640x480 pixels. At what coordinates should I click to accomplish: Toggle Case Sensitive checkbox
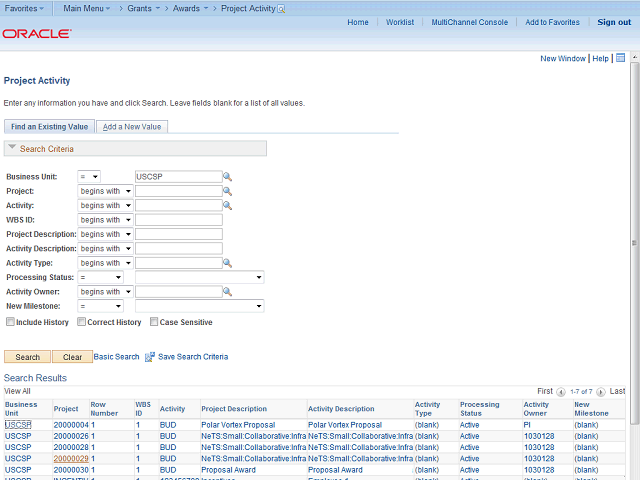[154, 322]
